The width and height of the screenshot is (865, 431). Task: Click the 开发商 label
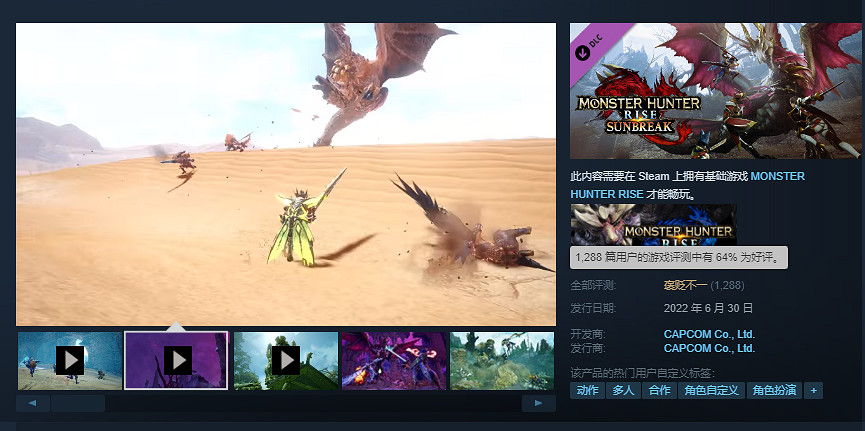[588, 334]
